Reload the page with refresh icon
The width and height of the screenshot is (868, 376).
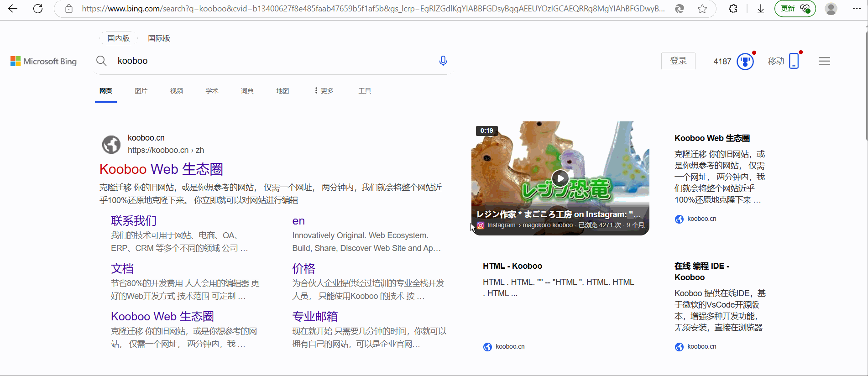[38, 9]
